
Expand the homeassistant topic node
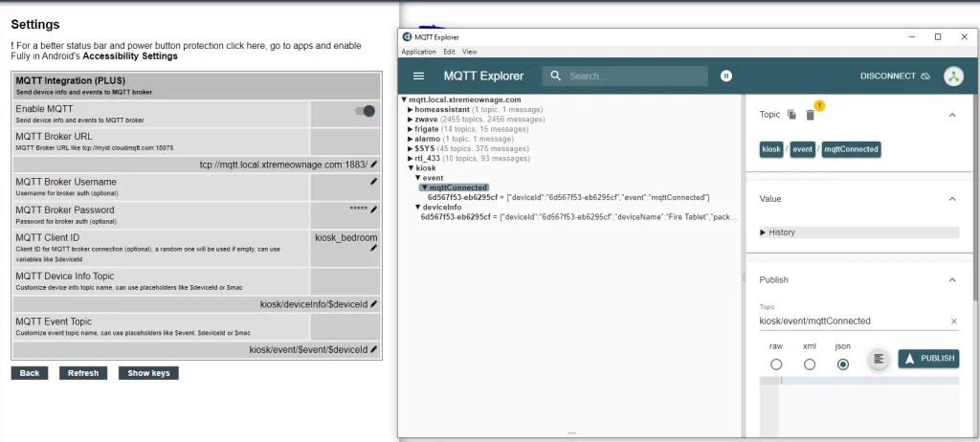[411, 109]
